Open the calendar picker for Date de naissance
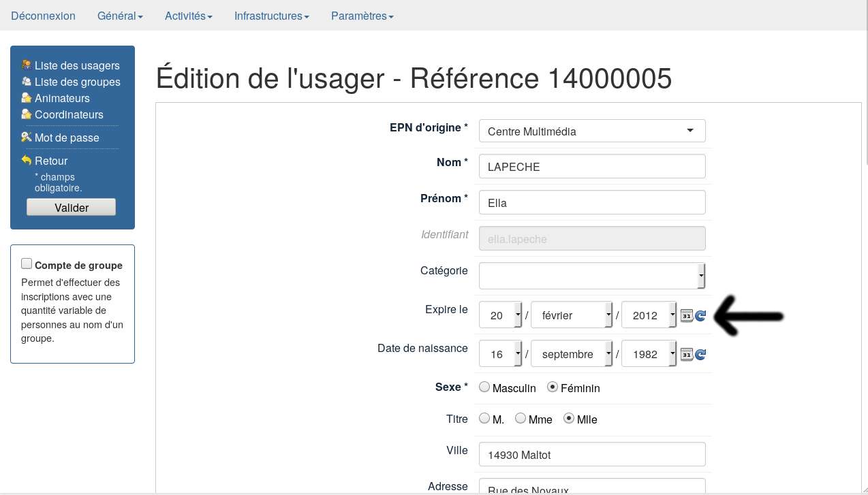Viewport: 868px width, 495px height. [687, 354]
